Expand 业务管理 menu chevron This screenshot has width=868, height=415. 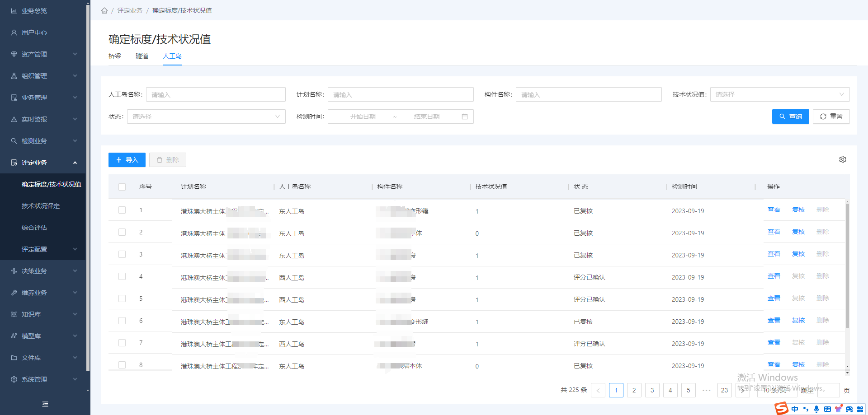point(75,98)
